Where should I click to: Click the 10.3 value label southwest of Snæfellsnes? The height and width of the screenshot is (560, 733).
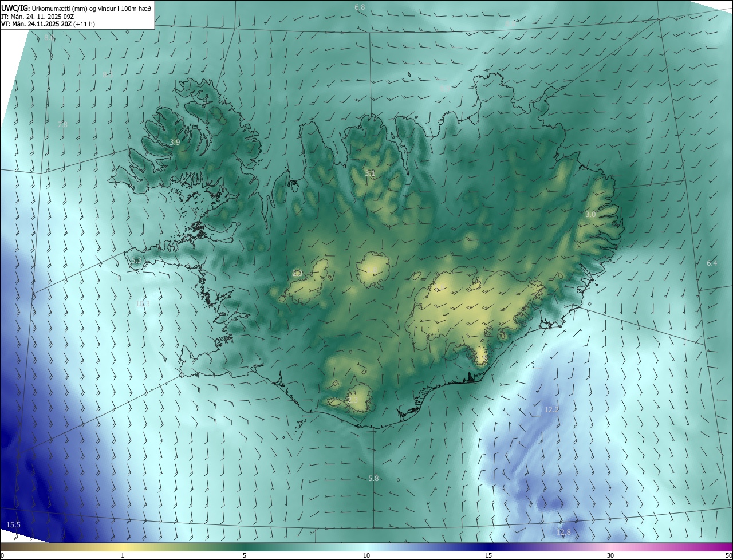143,303
